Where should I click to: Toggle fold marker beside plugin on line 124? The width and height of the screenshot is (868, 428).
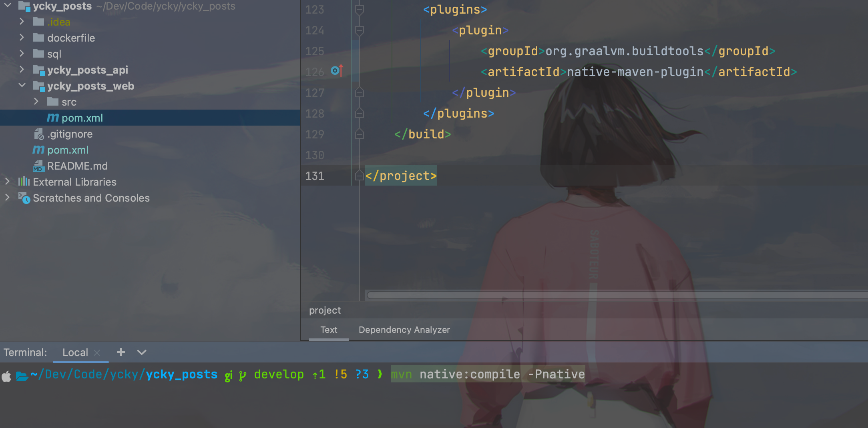359,30
